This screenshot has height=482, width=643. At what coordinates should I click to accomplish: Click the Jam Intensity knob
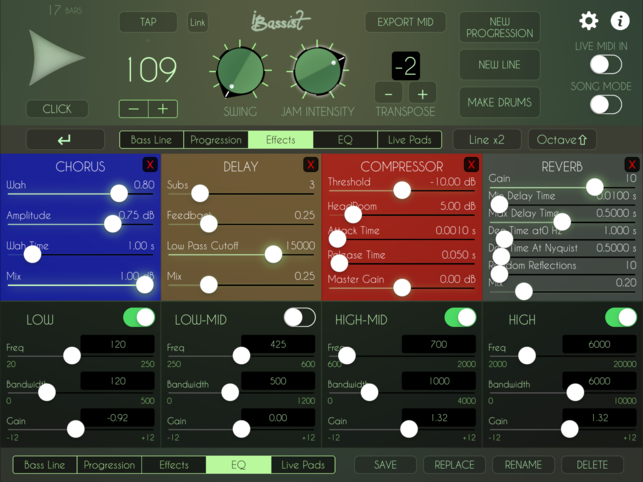click(x=318, y=71)
